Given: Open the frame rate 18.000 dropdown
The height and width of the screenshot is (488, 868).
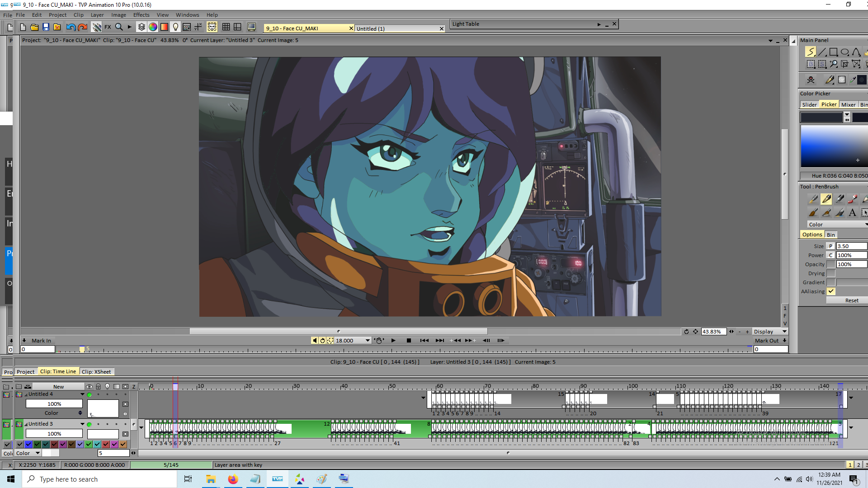Looking at the screenshot, I should [x=368, y=341].
